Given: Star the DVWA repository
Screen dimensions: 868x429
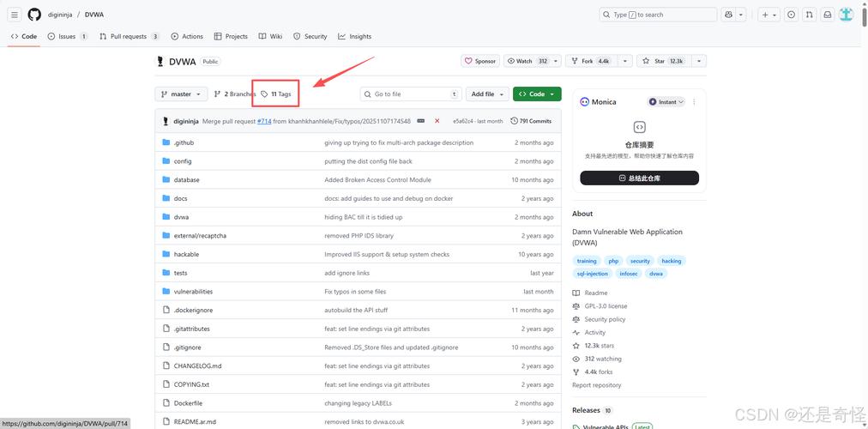Looking at the screenshot, I should [664, 61].
